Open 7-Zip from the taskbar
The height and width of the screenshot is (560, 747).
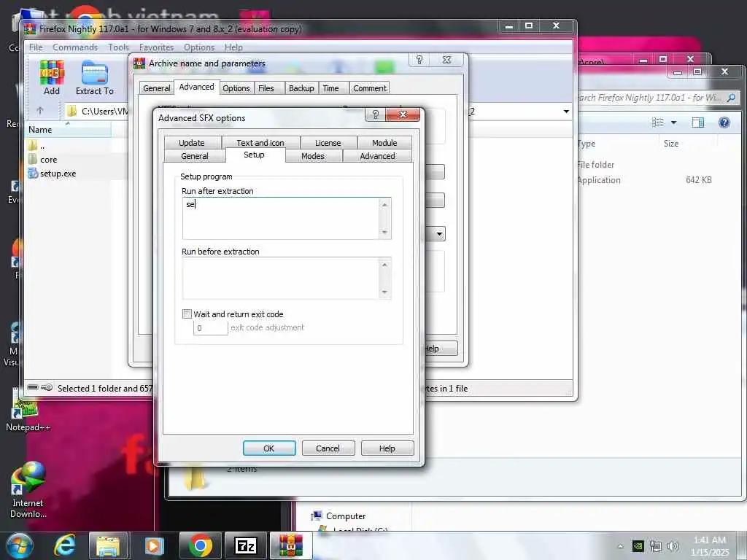(246, 545)
